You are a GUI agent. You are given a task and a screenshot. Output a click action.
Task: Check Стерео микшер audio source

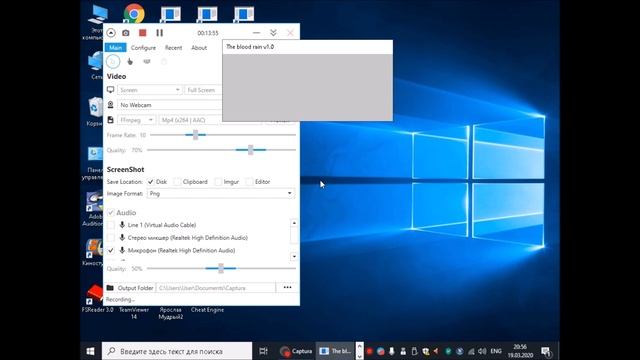(111, 238)
